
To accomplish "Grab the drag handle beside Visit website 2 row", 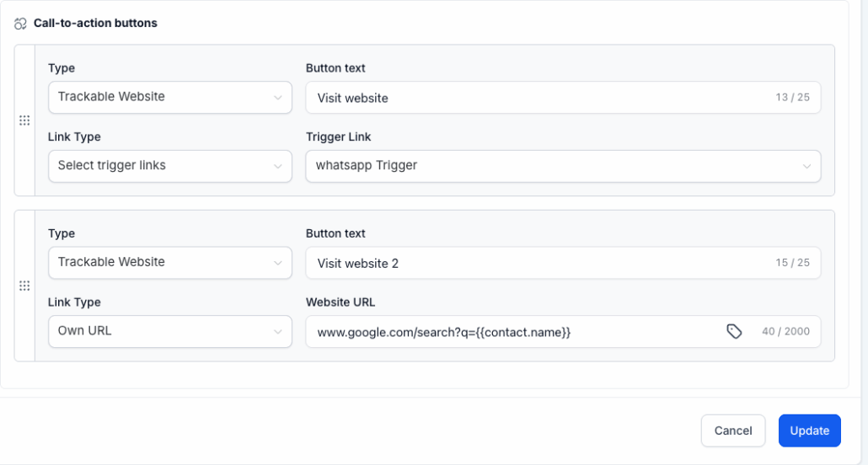I will [x=24, y=286].
